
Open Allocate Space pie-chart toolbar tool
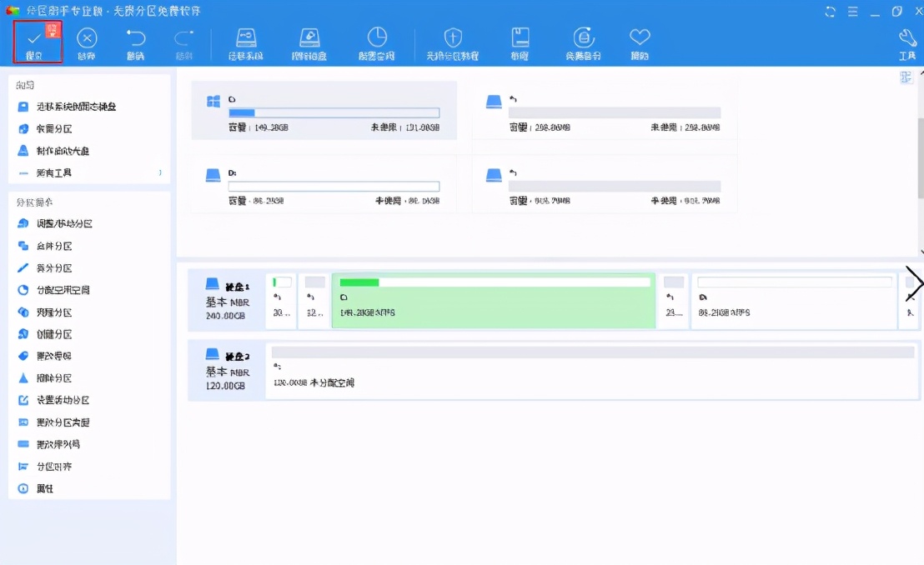point(377,44)
